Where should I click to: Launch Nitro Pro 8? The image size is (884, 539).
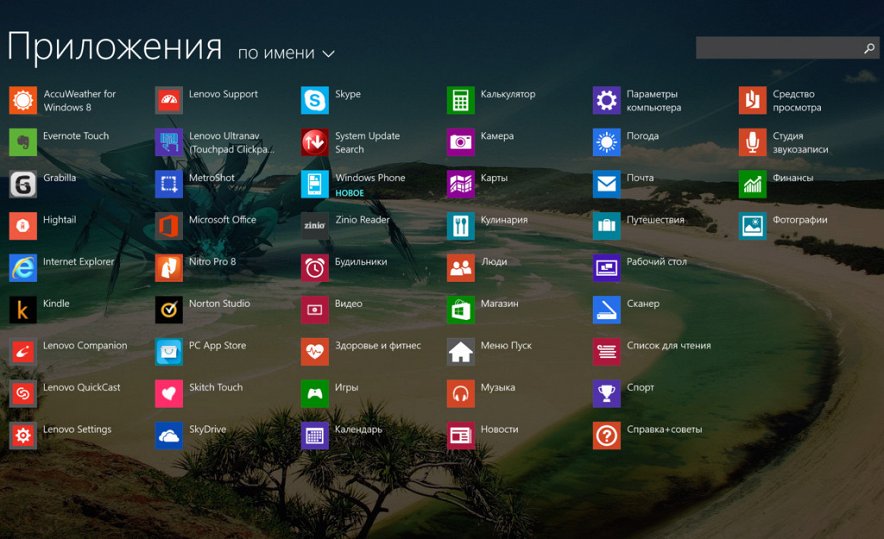(169, 268)
